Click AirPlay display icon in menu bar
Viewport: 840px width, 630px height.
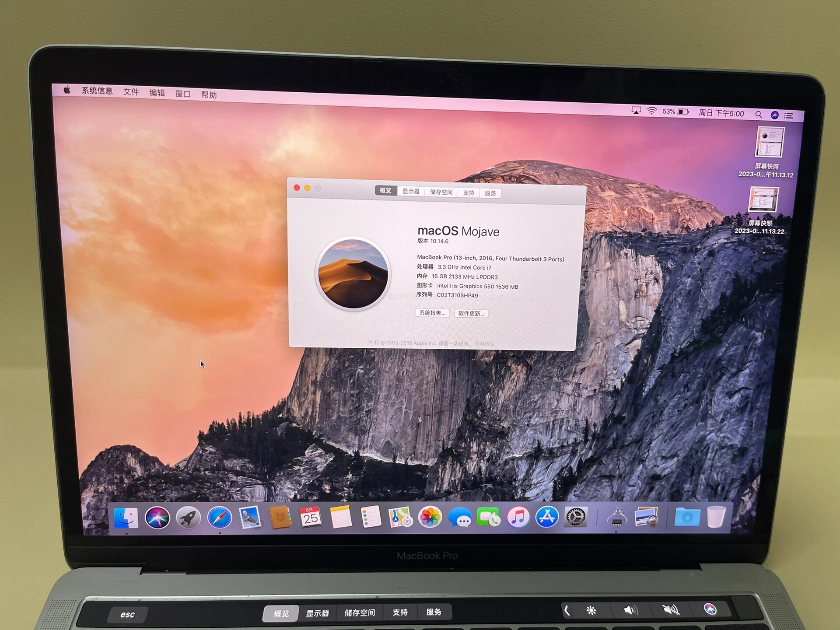pos(636,111)
